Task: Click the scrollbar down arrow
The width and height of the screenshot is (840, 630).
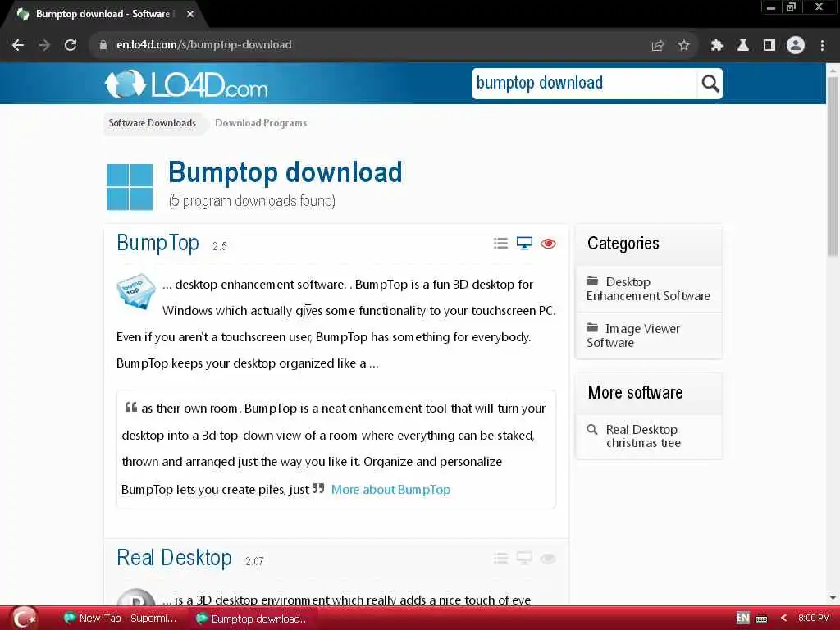Action: [833, 597]
